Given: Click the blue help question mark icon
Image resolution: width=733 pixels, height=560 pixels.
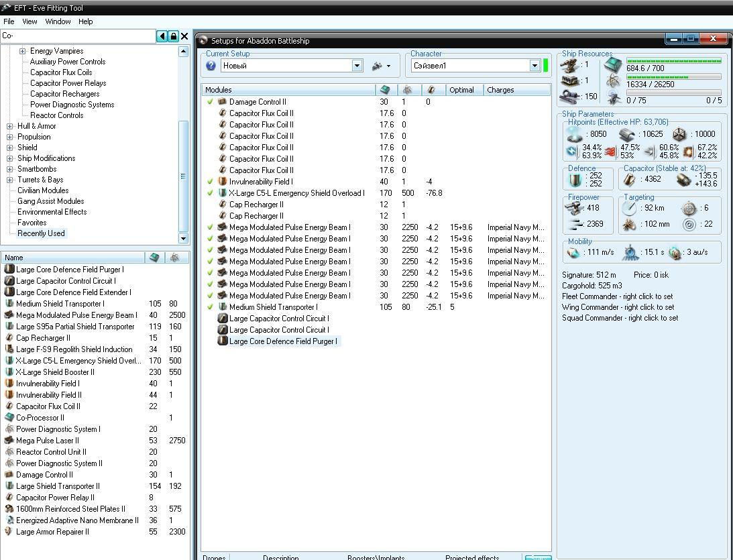Looking at the screenshot, I should click(211, 66).
